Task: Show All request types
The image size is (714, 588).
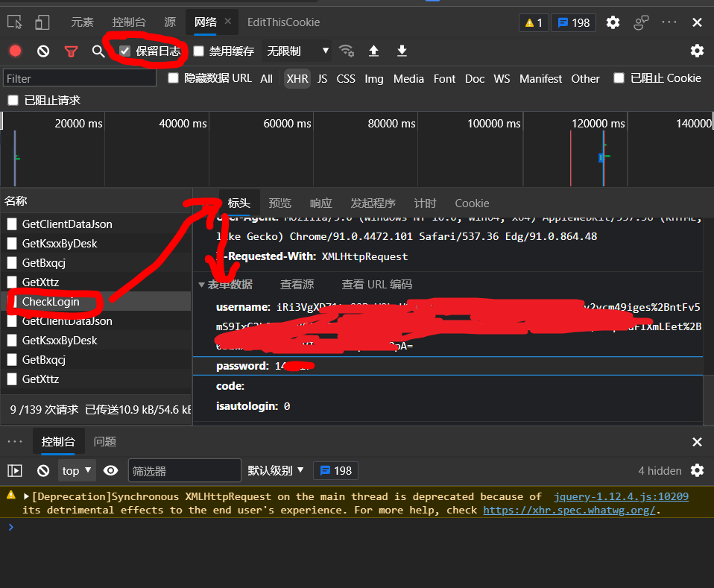Action: point(266,78)
